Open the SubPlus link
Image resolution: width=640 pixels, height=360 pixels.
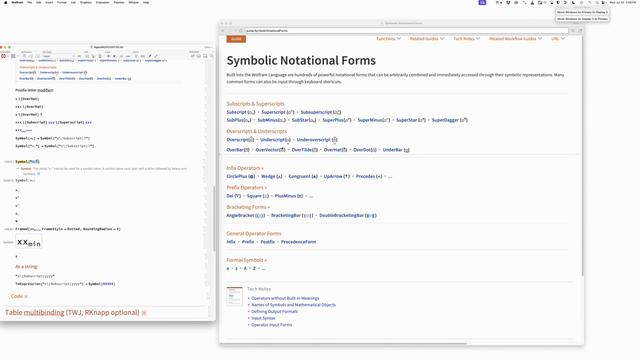tap(239, 120)
